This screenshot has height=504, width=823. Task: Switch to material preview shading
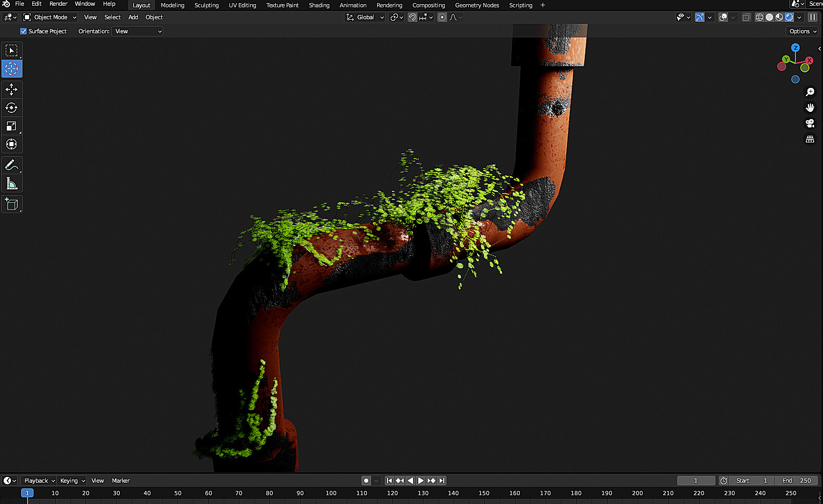click(x=779, y=17)
